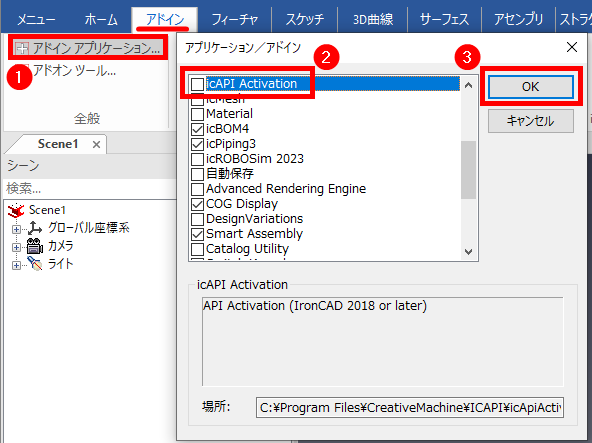Viewport: 592px width, 443px height.
Task: Toggle the 自動保存 checkbox
Action: 197,174
